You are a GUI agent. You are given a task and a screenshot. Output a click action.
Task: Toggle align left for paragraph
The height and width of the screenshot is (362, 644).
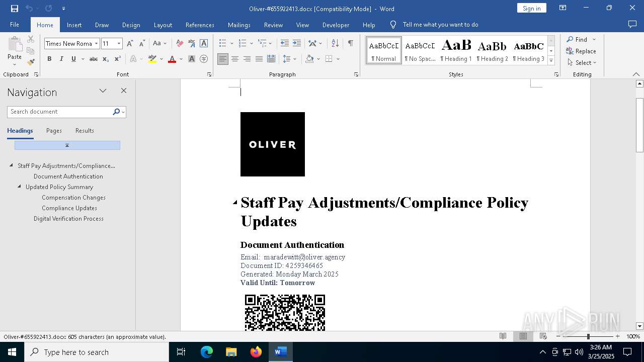coord(223,59)
